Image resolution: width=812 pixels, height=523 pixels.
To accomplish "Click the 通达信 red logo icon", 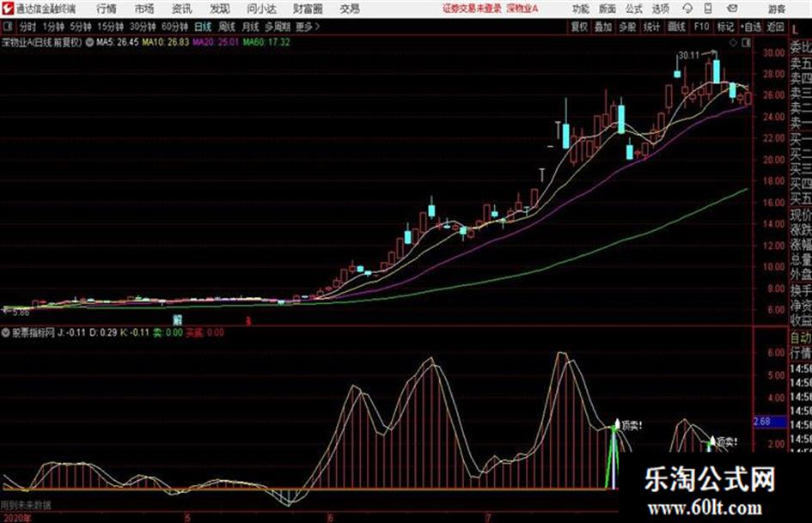I will pos(7,9).
